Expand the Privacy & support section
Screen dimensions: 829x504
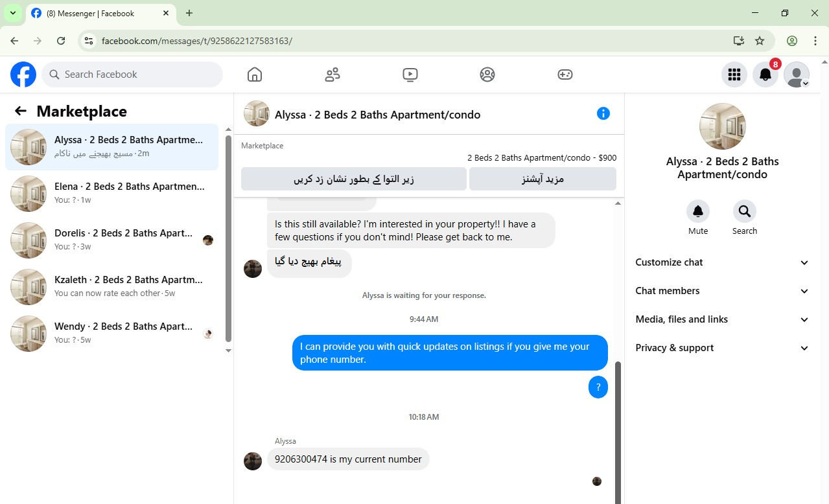[x=722, y=348]
